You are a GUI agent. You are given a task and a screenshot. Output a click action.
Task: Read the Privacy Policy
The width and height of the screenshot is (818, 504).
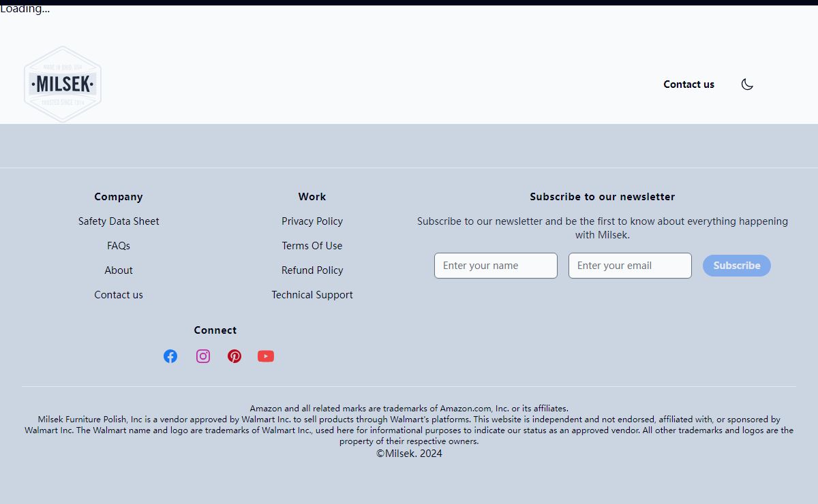312,221
